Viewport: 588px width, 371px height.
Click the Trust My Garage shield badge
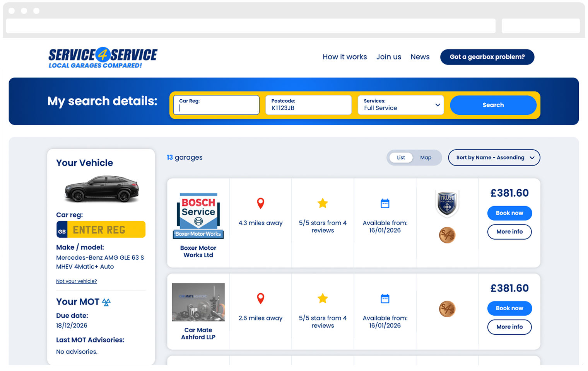click(447, 203)
